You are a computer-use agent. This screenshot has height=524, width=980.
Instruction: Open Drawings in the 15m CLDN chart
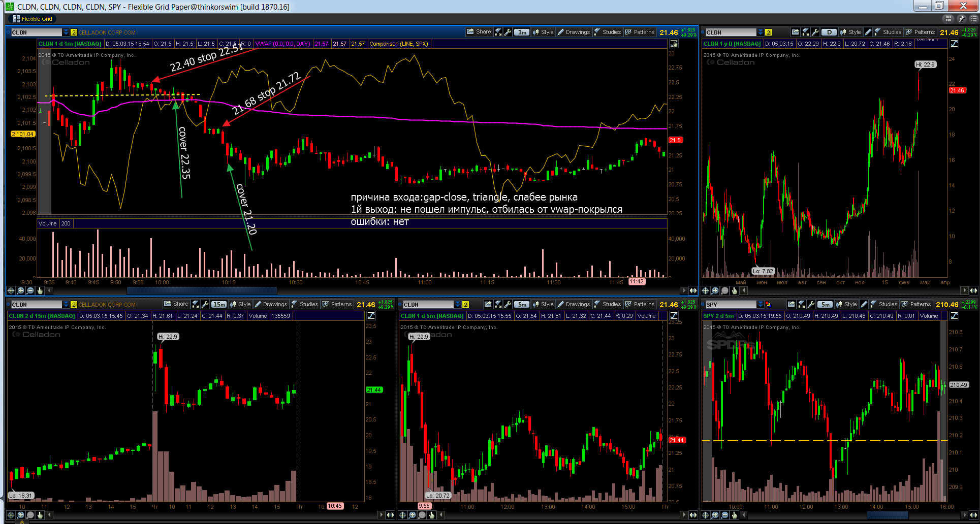coord(271,304)
